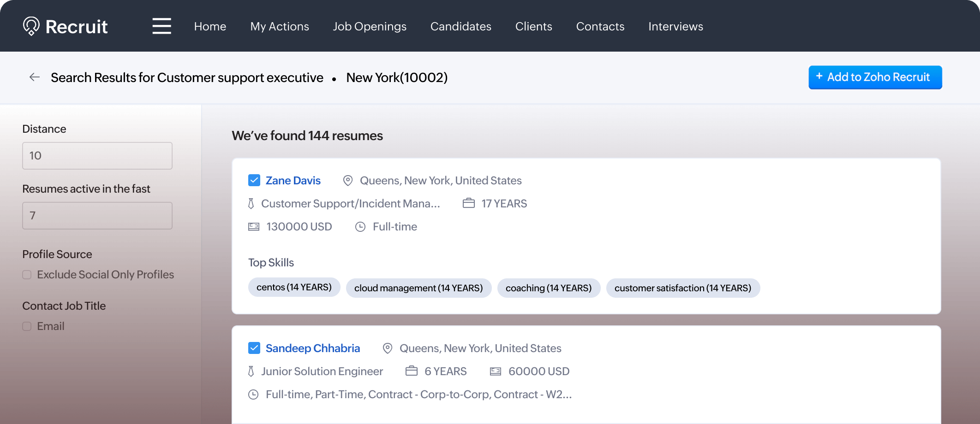The height and width of the screenshot is (424, 980).
Task: Open the Job Openings menu
Action: [369, 26]
